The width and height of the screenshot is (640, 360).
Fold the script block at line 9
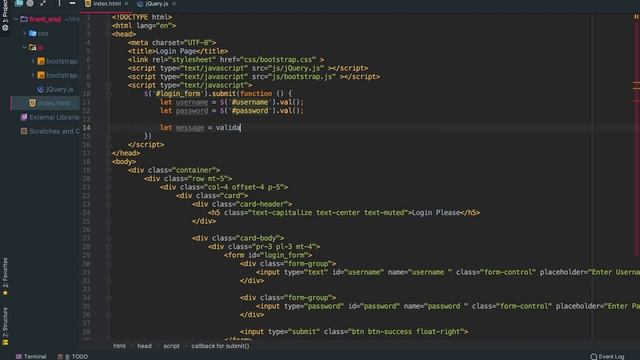tap(109, 85)
